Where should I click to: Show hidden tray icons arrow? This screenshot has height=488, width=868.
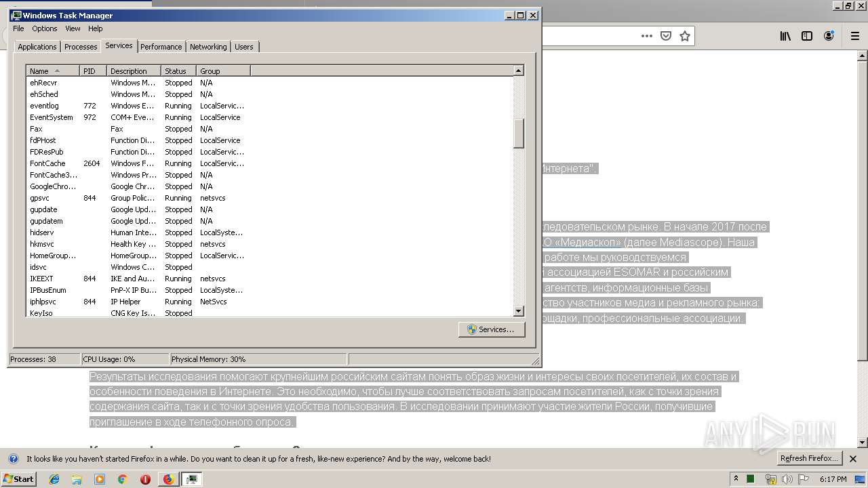(x=736, y=479)
